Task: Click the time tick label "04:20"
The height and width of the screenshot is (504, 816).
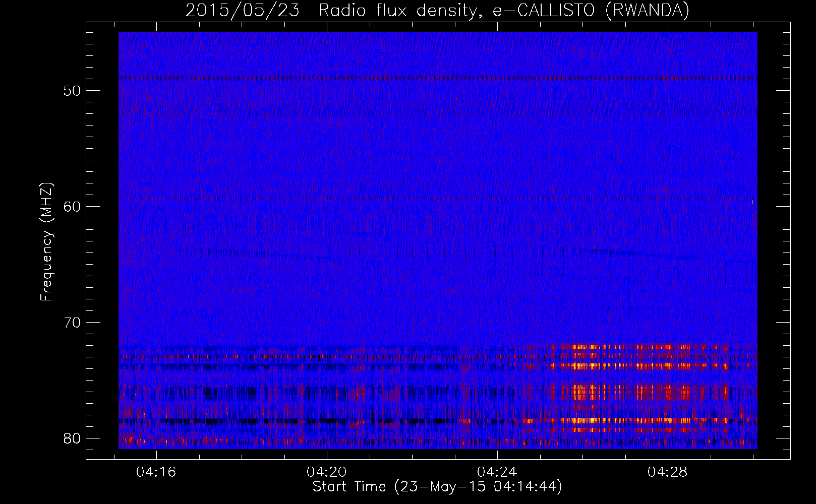Action: click(x=327, y=472)
